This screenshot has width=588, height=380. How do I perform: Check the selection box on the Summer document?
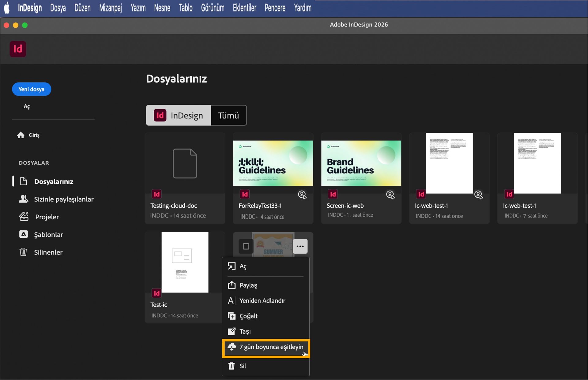(246, 246)
